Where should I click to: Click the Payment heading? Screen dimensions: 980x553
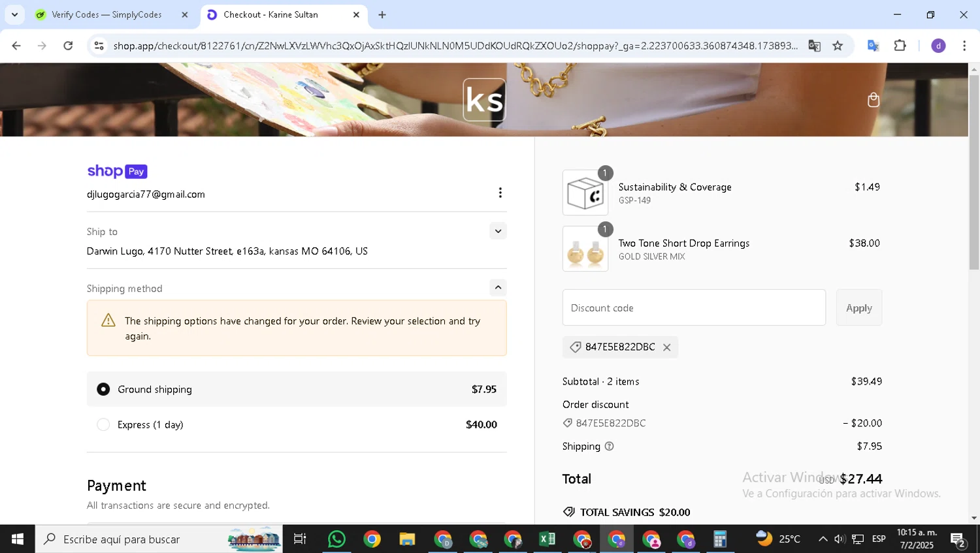click(x=116, y=486)
